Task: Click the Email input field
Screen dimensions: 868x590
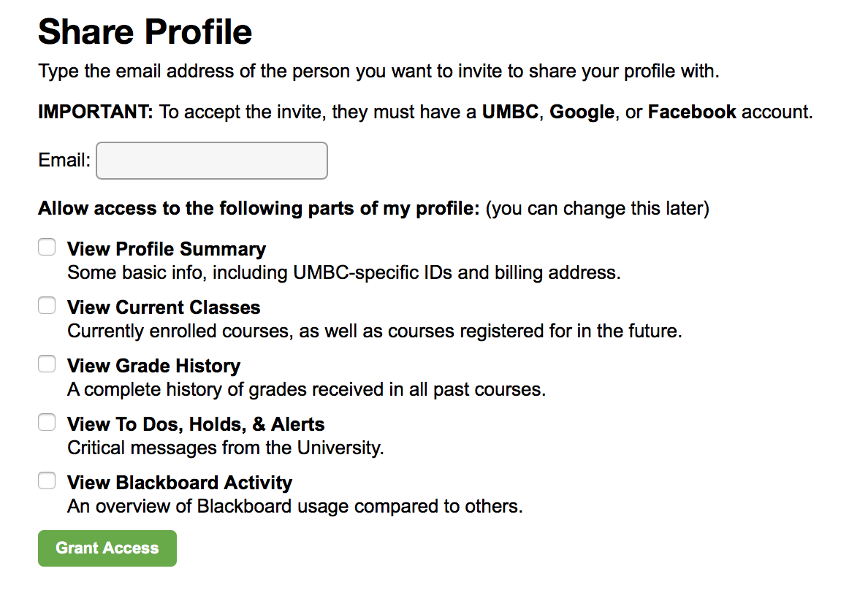Action: tap(212, 161)
